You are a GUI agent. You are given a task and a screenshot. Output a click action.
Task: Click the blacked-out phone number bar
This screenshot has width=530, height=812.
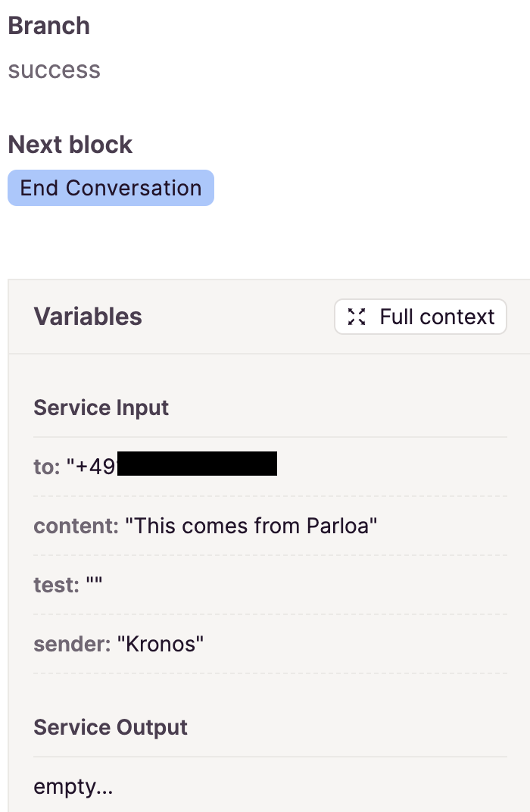click(x=197, y=464)
